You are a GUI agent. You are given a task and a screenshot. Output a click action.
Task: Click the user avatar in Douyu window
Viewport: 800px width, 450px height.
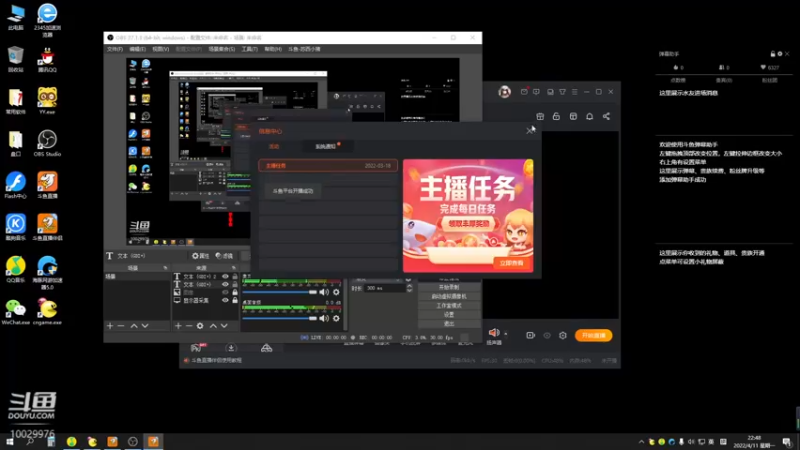(x=505, y=92)
